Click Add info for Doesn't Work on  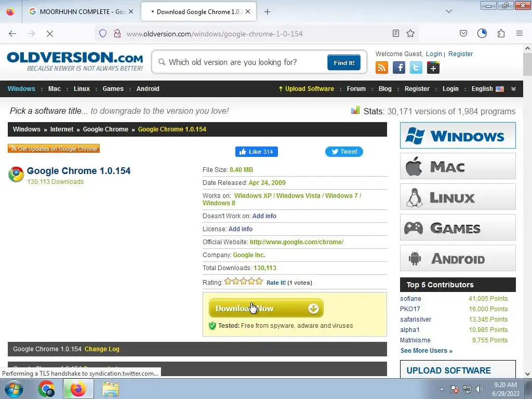coord(264,216)
